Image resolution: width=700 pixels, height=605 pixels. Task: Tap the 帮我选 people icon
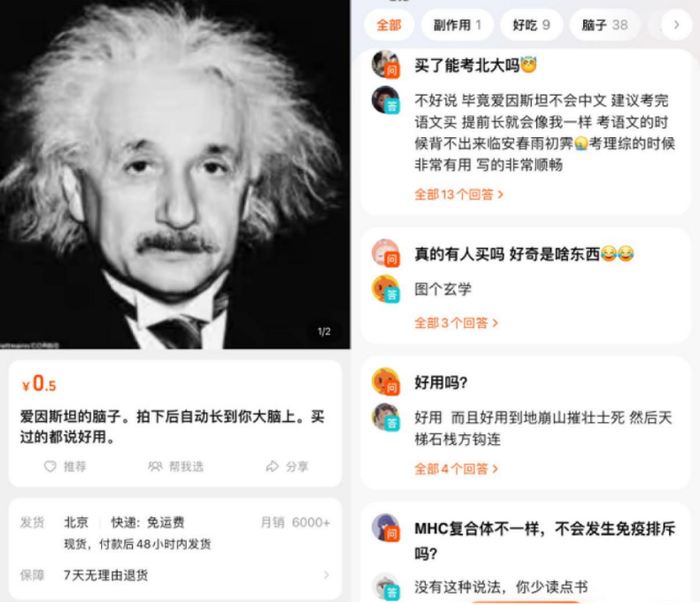point(155,467)
